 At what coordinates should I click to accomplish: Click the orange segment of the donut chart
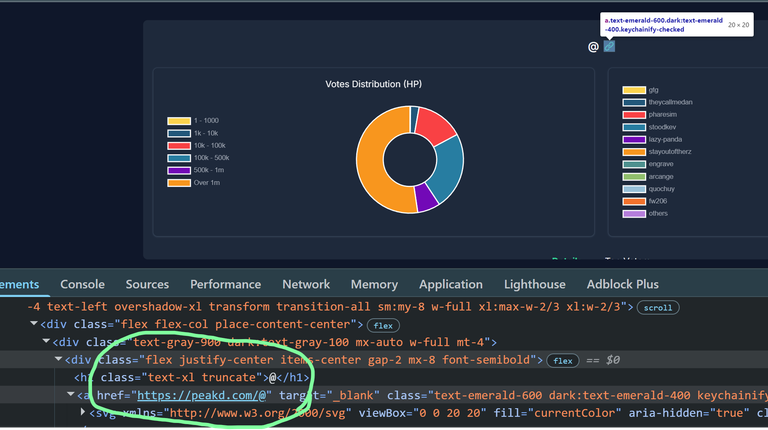371,162
